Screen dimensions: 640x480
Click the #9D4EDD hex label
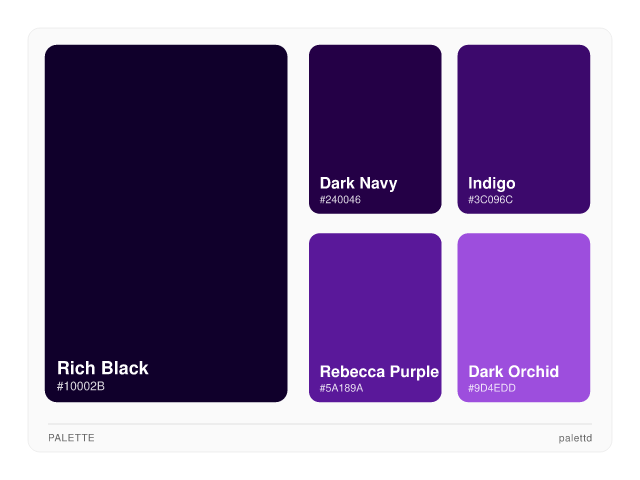pos(492,388)
